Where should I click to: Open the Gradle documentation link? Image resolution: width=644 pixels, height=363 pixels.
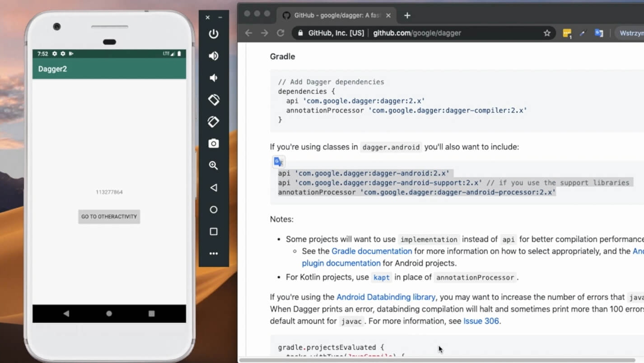[372, 251]
